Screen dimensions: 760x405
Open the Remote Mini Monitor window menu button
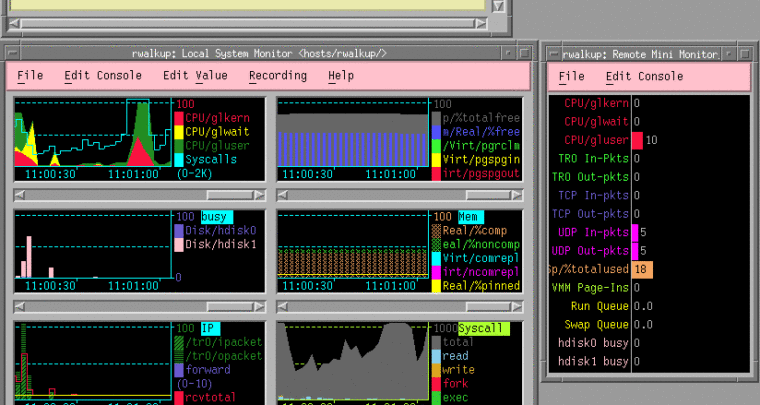pyautogui.click(x=553, y=54)
